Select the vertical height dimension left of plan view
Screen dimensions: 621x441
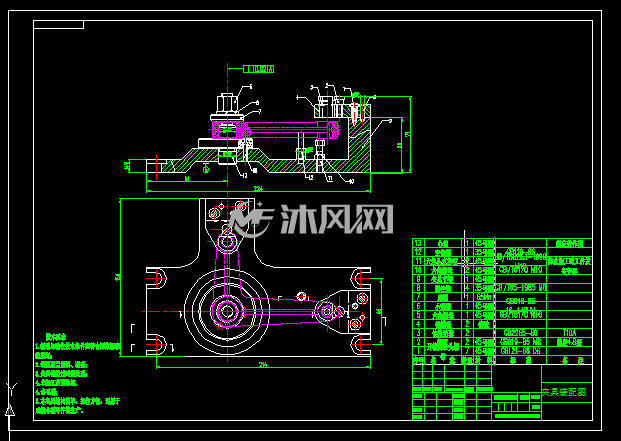118,277
